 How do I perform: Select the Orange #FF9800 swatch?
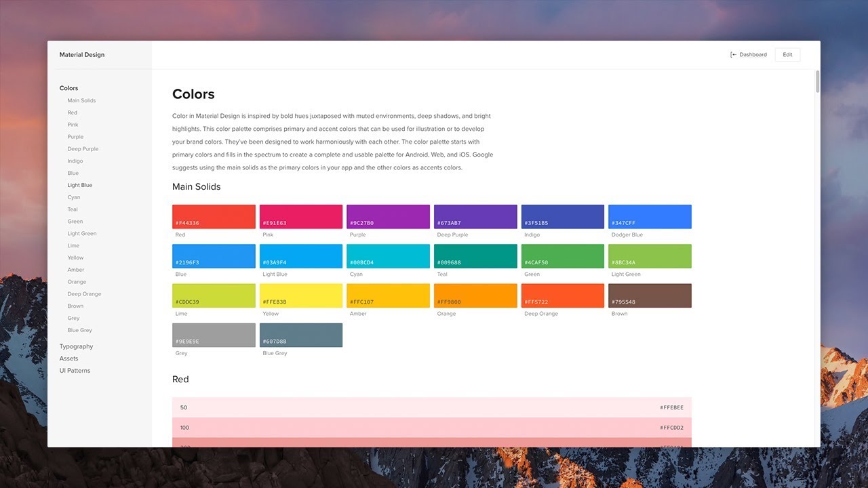coord(475,296)
